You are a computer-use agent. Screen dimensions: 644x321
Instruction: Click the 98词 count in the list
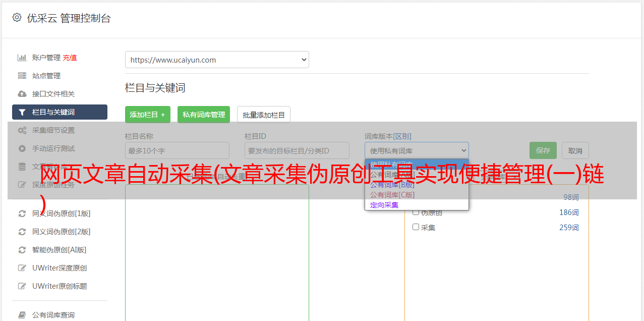571,197
